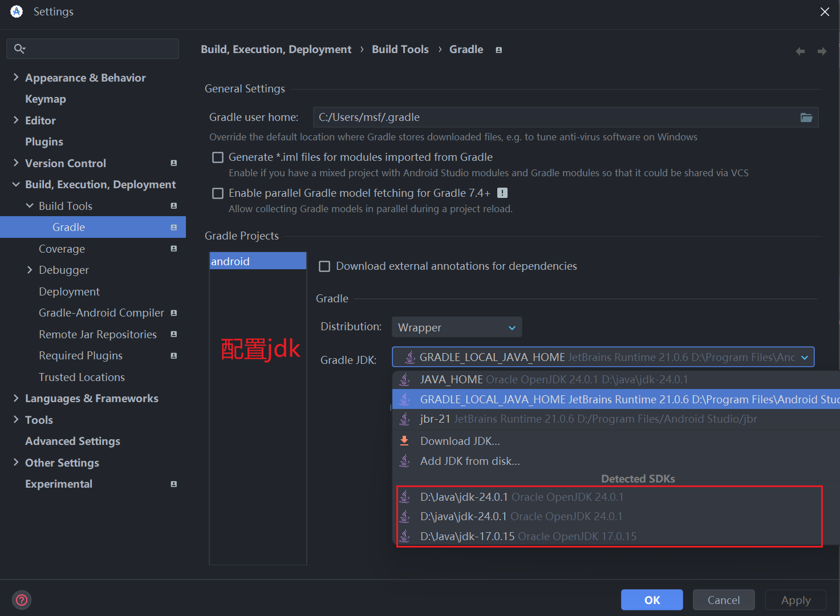Screen dimensions: 840x616
Task: Open Deployment settings page
Action: pos(69,291)
